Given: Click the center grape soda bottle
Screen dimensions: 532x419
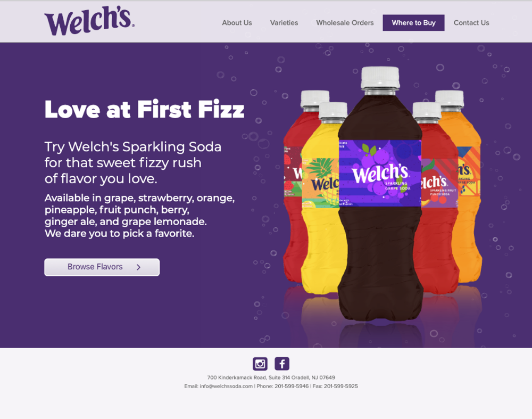Looking at the screenshot, I should pyautogui.click(x=380, y=194).
